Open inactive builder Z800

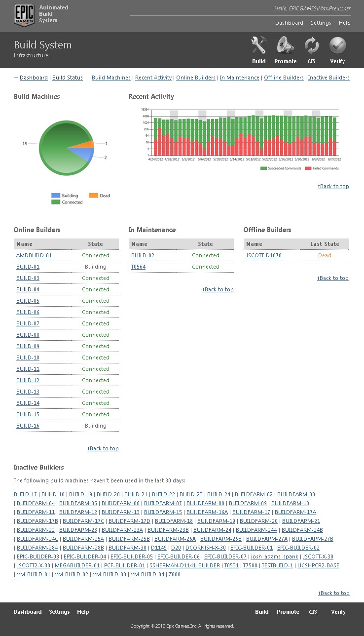tap(175, 574)
